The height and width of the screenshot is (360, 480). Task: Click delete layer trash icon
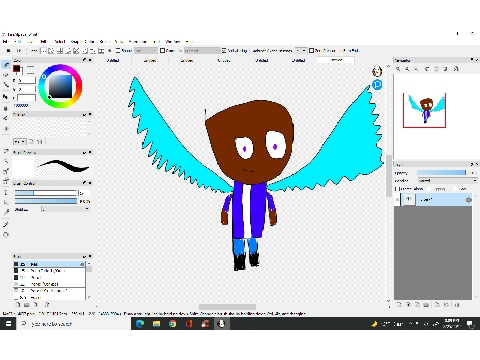click(x=457, y=304)
